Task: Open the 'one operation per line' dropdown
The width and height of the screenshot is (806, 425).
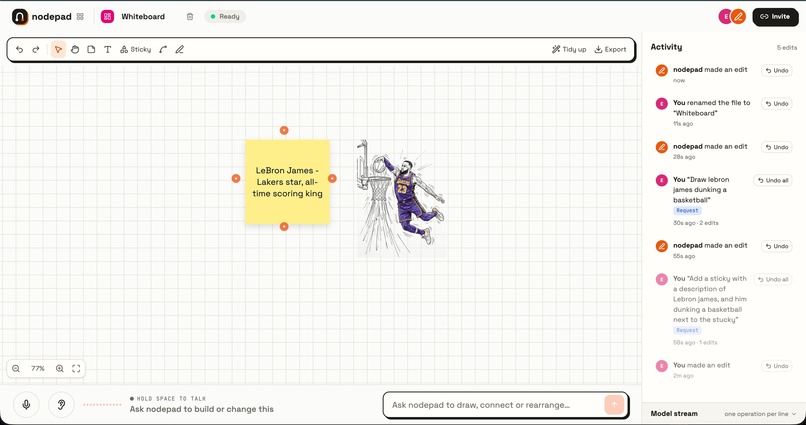Action: click(x=760, y=414)
